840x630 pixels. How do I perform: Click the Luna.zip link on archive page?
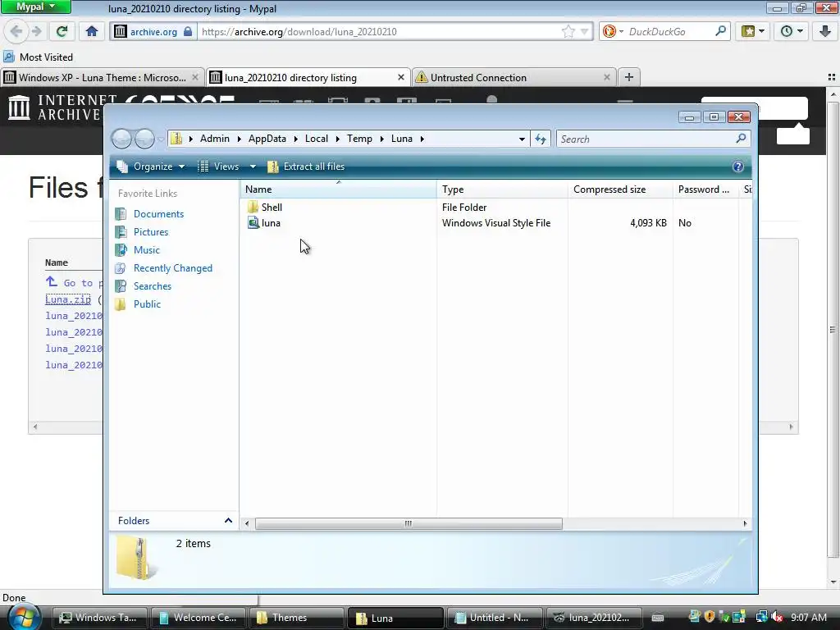[68, 299]
